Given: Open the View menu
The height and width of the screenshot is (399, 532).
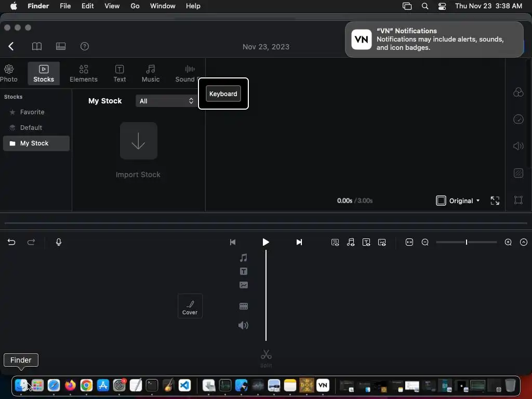Looking at the screenshot, I should 112,6.
